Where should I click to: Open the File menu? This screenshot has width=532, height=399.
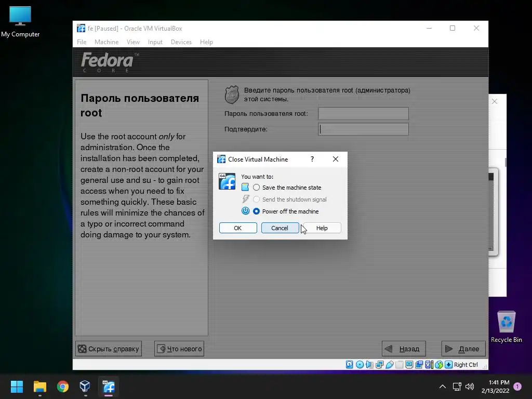click(82, 42)
